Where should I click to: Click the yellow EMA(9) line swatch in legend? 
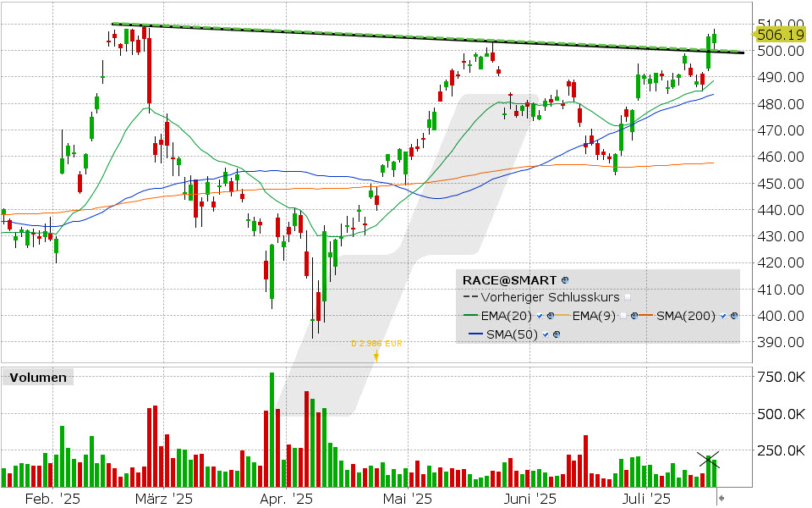(562, 315)
